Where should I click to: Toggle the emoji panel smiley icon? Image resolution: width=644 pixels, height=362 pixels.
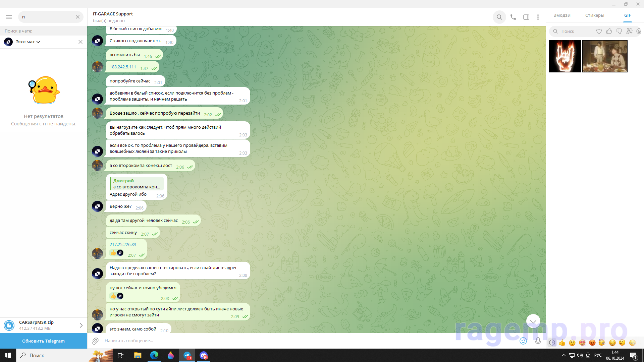point(523,341)
